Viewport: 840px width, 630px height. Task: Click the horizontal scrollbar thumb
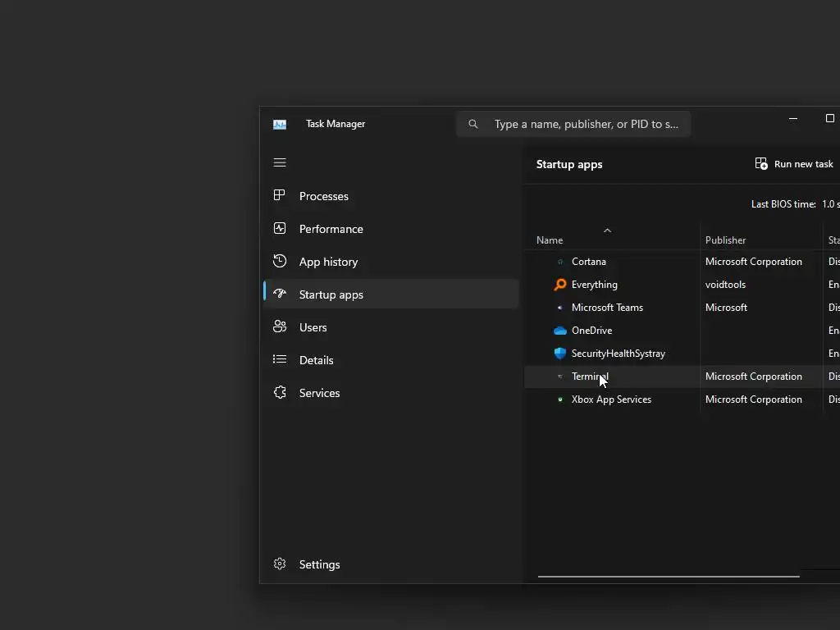coord(669,577)
